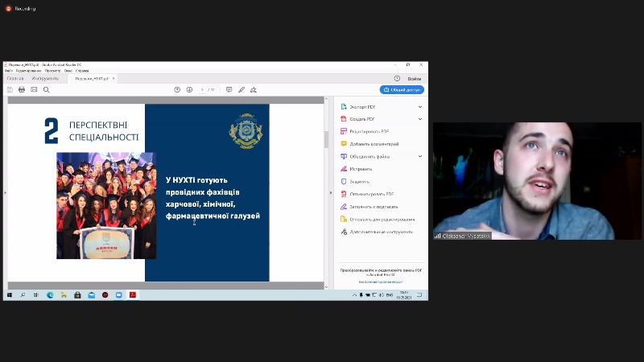
Task: Open the search magnifier tool
Action: pos(47,89)
